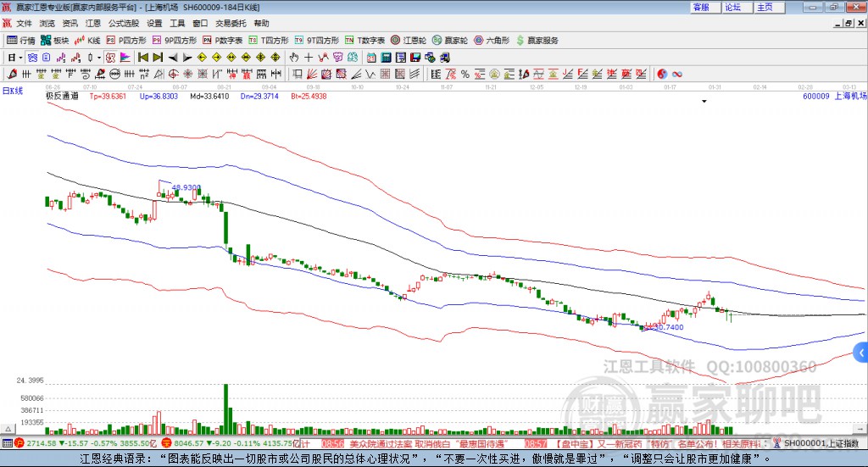Step chart right with black right arrow
The height and width of the screenshot is (467, 868).
coord(187,58)
